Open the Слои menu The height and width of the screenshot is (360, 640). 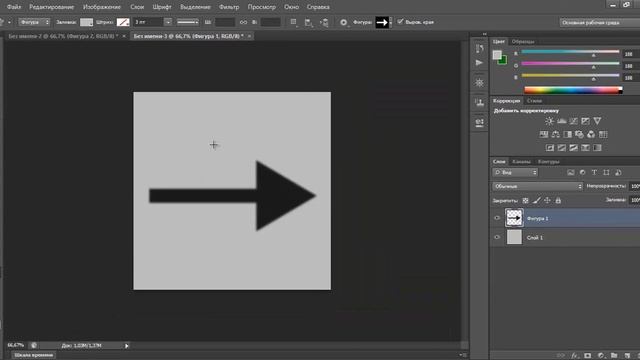point(137,7)
